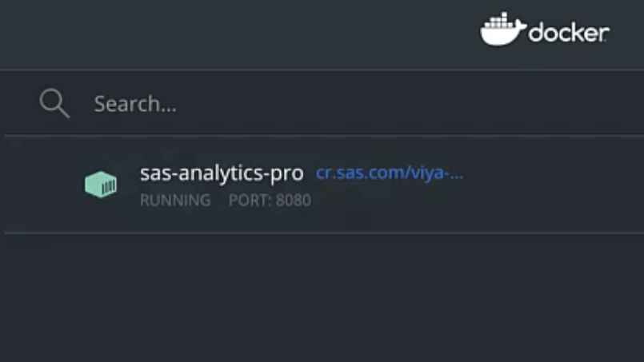Select the container icon left of sas-analytics-pro
The width and height of the screenshot is (644, 362).
coord(101,185)
